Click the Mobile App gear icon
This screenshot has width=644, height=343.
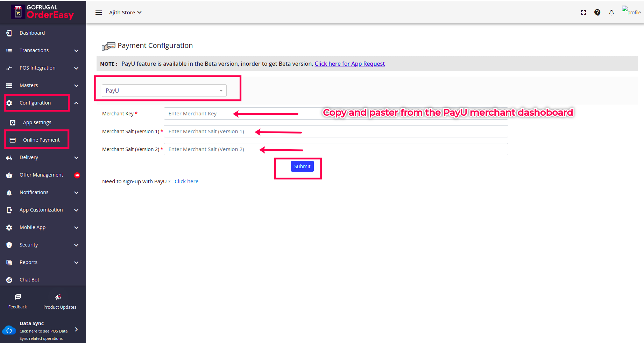click(9, 228)
